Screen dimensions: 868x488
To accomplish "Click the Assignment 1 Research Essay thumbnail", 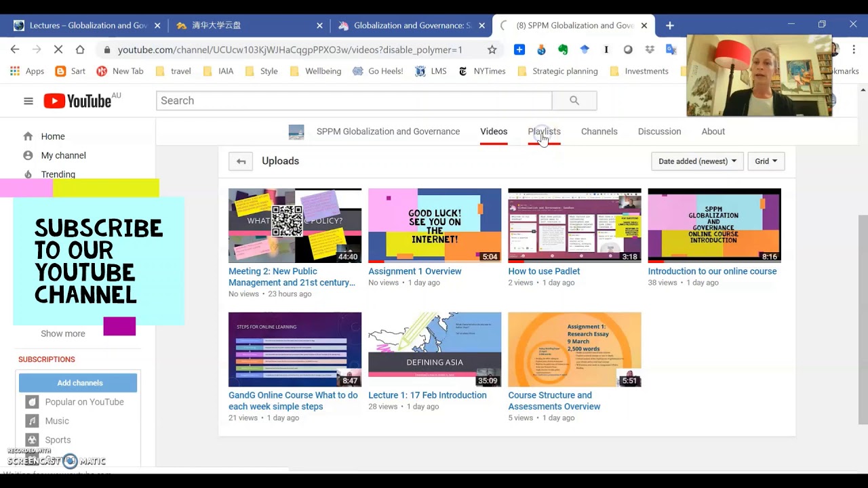I will click(x=574, y=350).
